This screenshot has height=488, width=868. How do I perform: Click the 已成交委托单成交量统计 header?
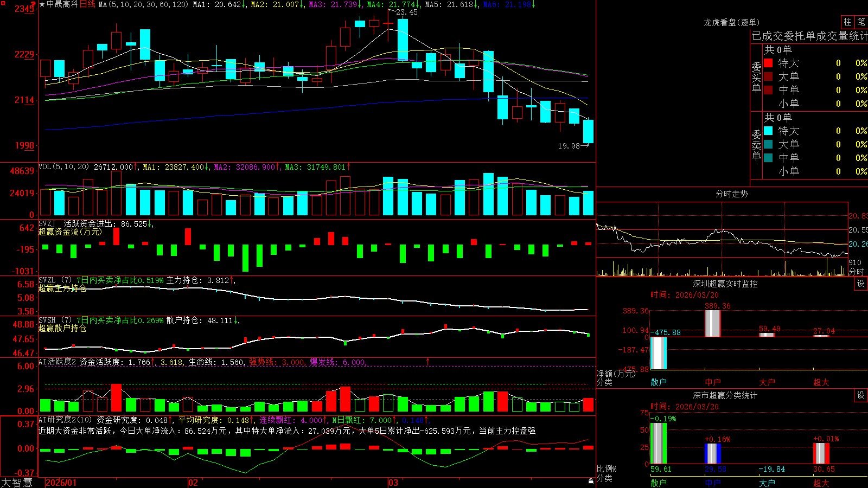(x=809, y=36)
